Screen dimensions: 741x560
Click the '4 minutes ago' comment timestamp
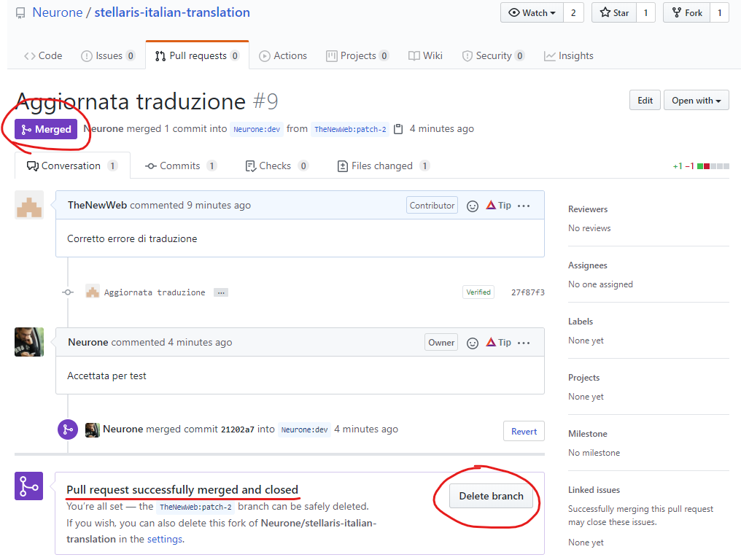tap(200, 342)
